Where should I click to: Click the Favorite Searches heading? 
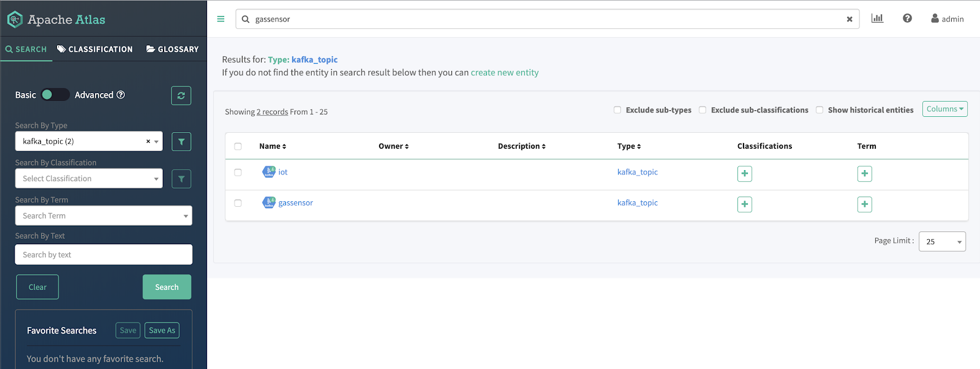click(x=62, y=330)
